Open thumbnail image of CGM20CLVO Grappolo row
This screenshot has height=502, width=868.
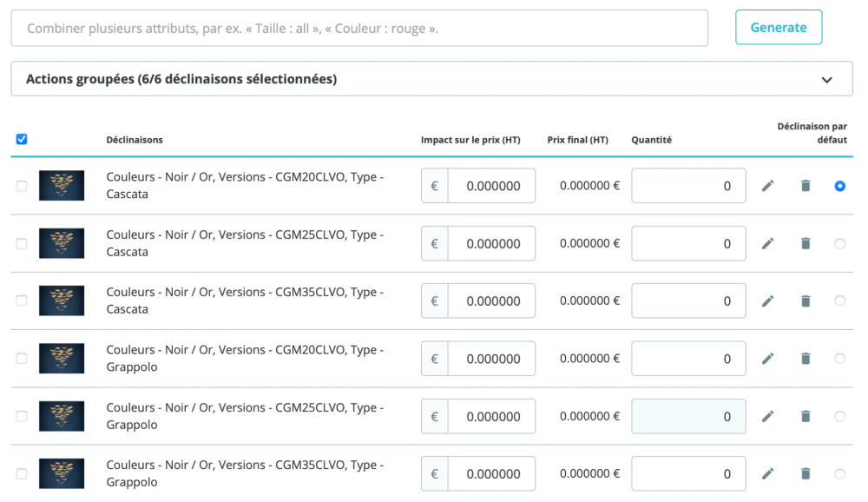coord(62,359)
